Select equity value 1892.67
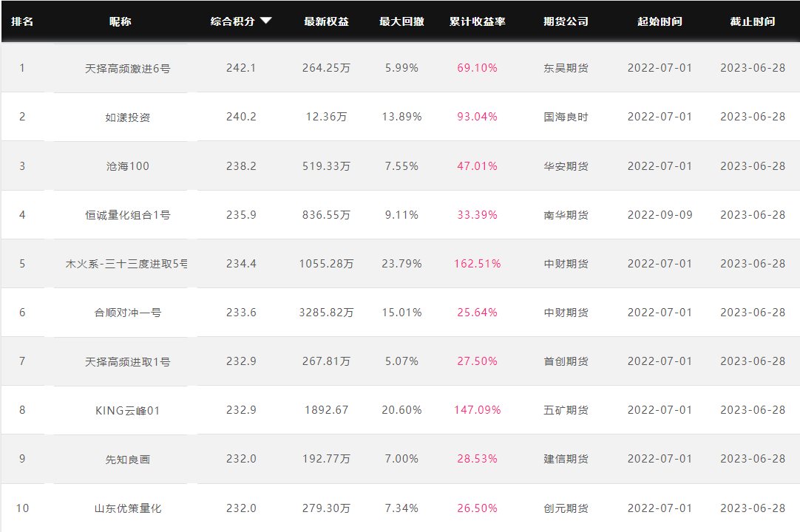 coord(327,410)
